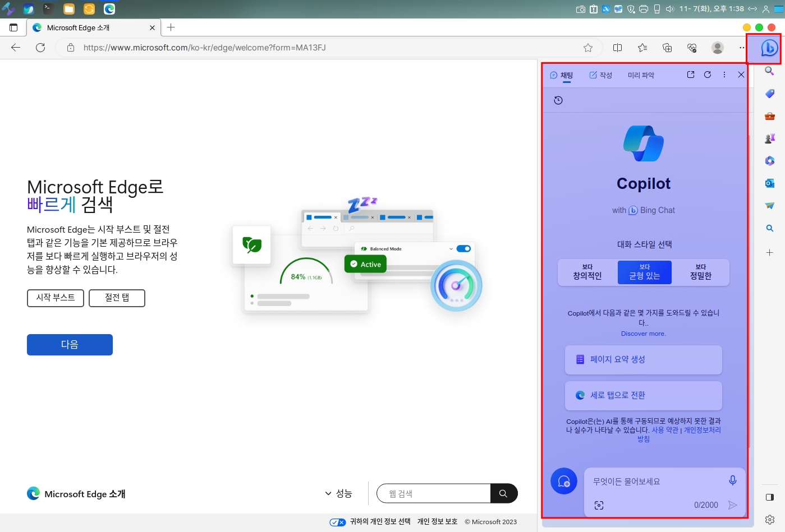Click the 웹 검색 input field
Image resolution: width=785 pixels, height=532 pixels.
click(434, 493)
